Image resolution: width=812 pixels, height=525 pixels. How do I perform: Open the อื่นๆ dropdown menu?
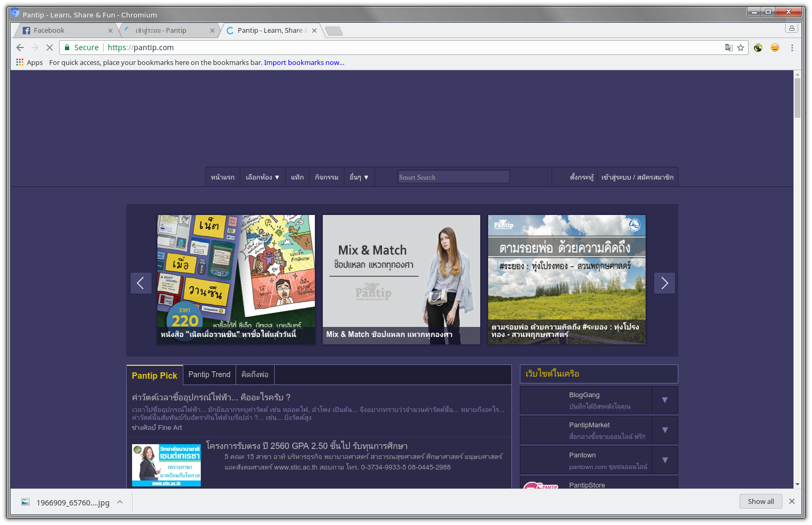(x=359, y=177)
